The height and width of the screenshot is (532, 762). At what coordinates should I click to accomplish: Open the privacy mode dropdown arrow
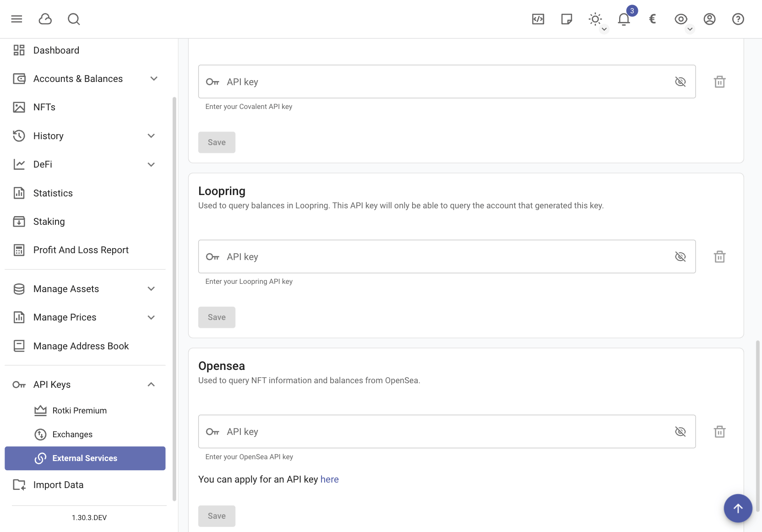[690, 29]
